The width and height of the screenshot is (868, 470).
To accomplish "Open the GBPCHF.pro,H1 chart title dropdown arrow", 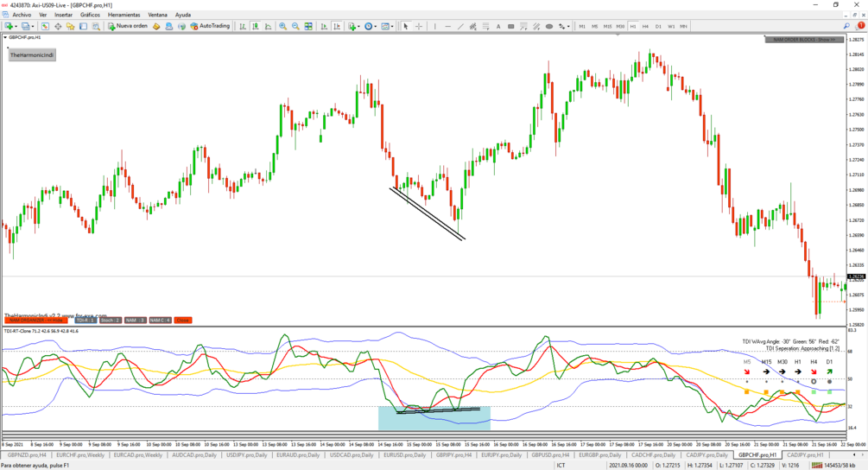I will click(5, 37).
